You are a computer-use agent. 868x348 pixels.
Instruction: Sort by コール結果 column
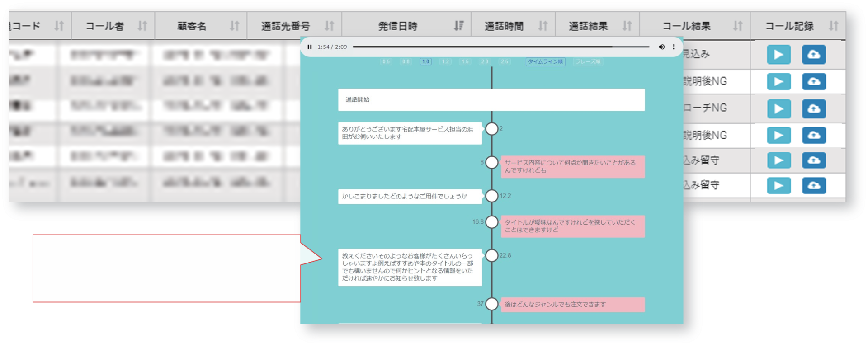click(738, 26)
